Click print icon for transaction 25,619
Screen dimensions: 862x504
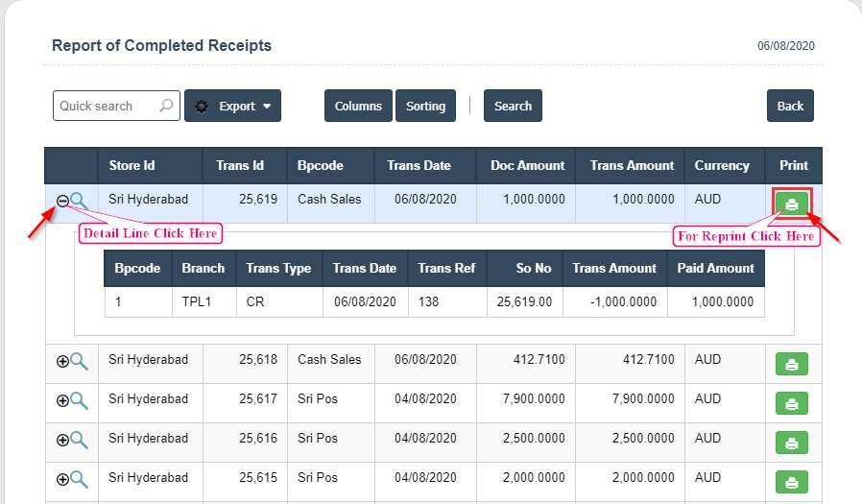coord(792,204)
